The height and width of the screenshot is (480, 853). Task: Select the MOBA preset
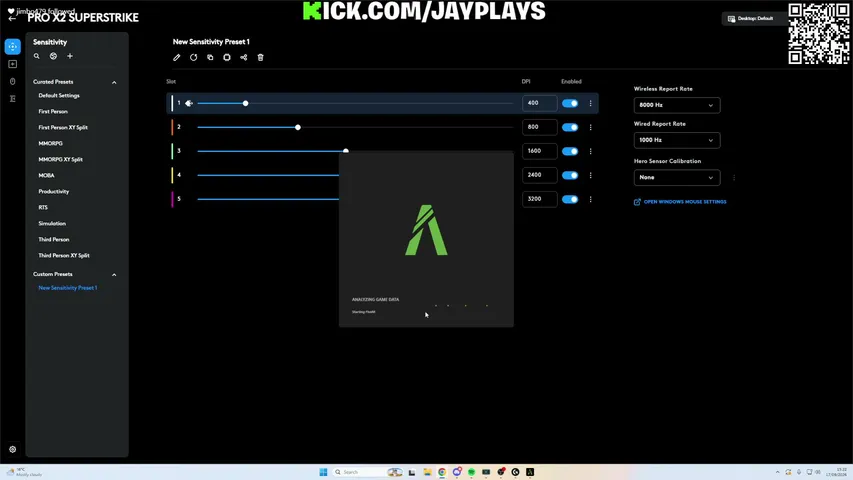tap(46, 176)
